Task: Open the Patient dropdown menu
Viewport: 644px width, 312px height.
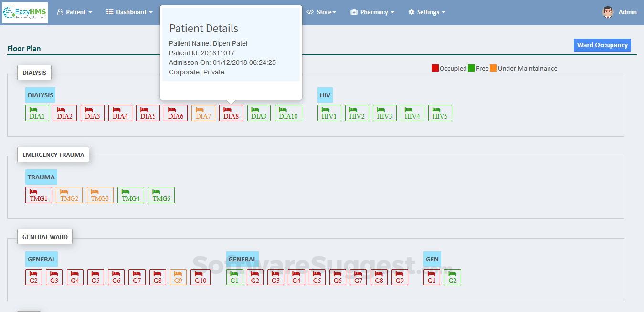Action: point(75,12)
